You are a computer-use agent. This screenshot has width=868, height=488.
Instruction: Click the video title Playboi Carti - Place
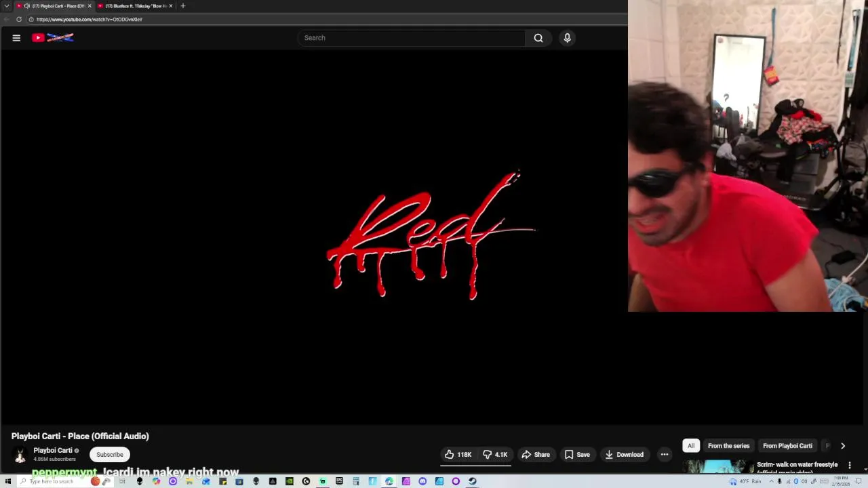pos(80,436)
